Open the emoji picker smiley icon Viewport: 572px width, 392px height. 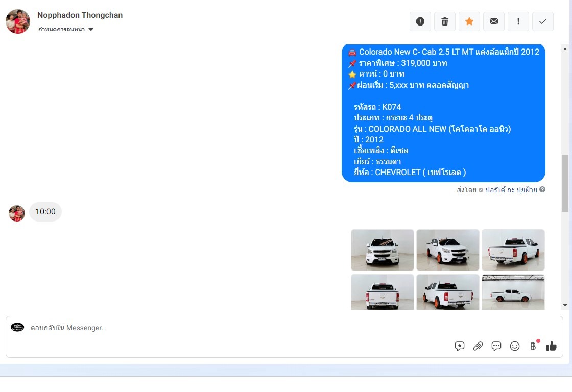515,346
